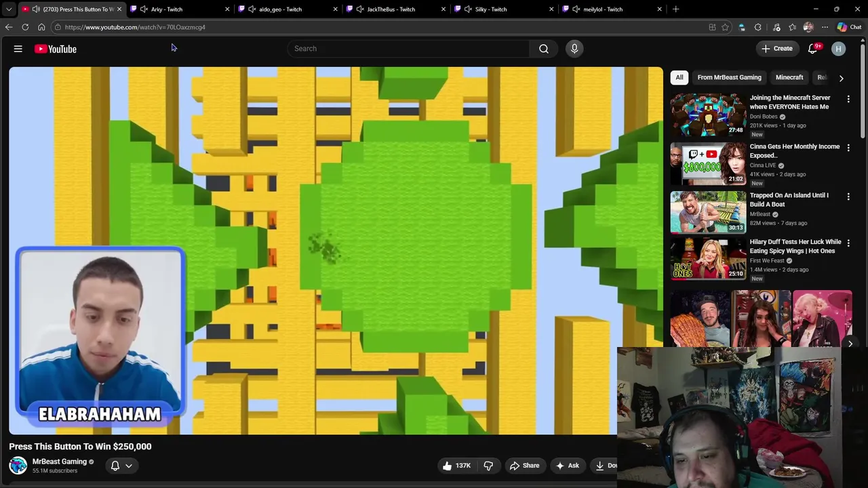Open Joining the Minecraft Server video title
This screenshot has height=488, width=868.
pyautogui.click(x=790, y=102)
